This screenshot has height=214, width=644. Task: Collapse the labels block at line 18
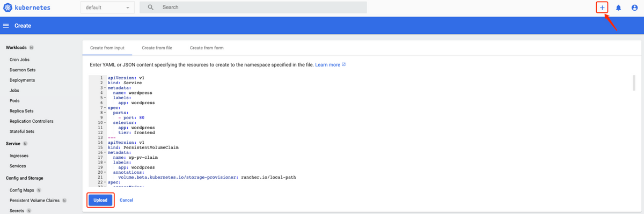(x=105, y=162)
